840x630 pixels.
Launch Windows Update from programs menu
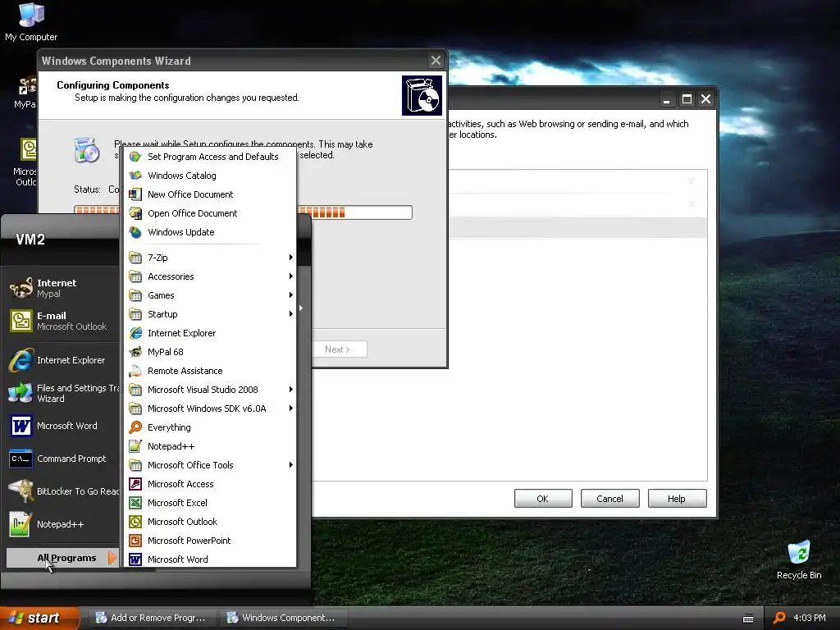pyautogui.click(x=210, y=232)
